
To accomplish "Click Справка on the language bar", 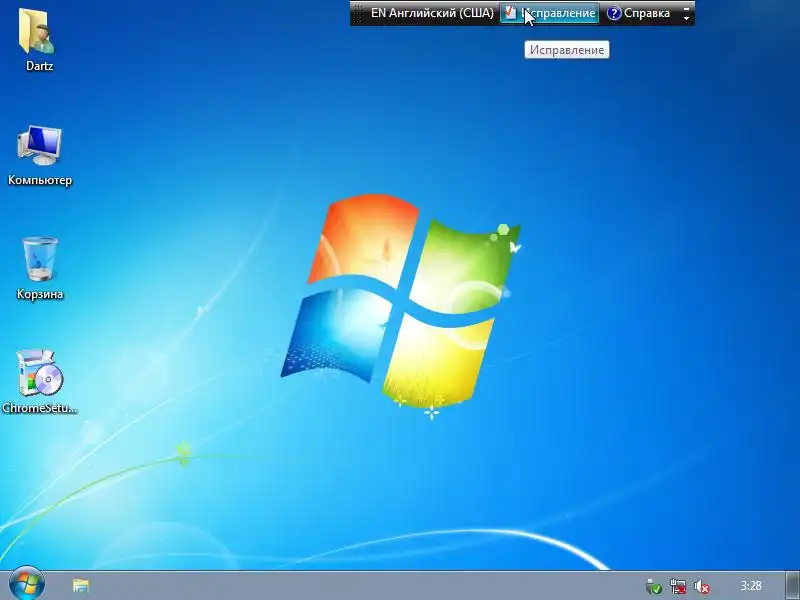I will point(639,13).
